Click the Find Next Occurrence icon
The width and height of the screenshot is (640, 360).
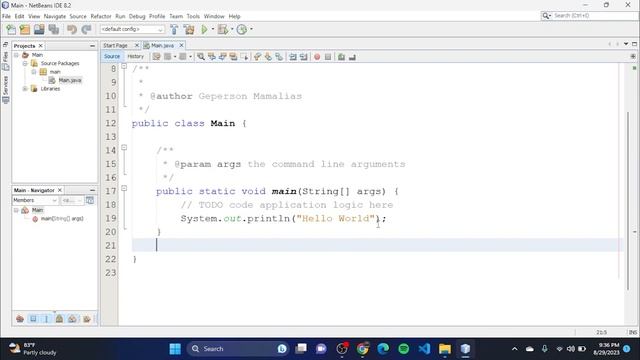point(222,57)
